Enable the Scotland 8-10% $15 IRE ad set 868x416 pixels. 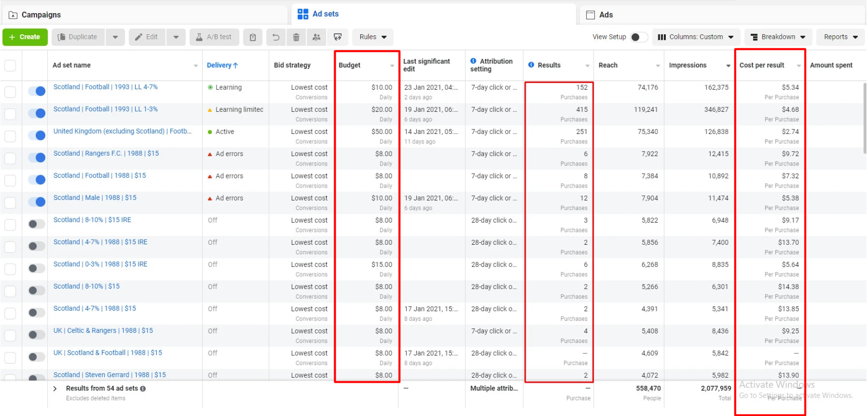pos(37,224)
